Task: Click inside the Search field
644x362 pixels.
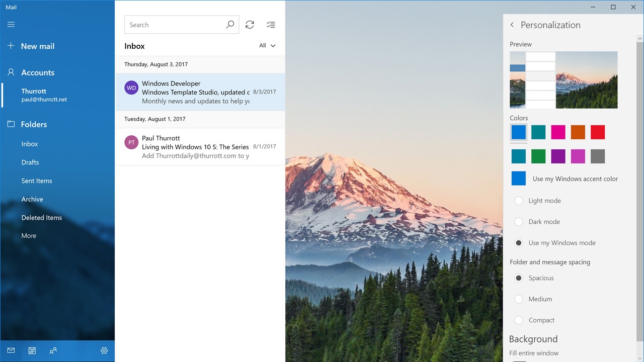Action: [171, 25]
